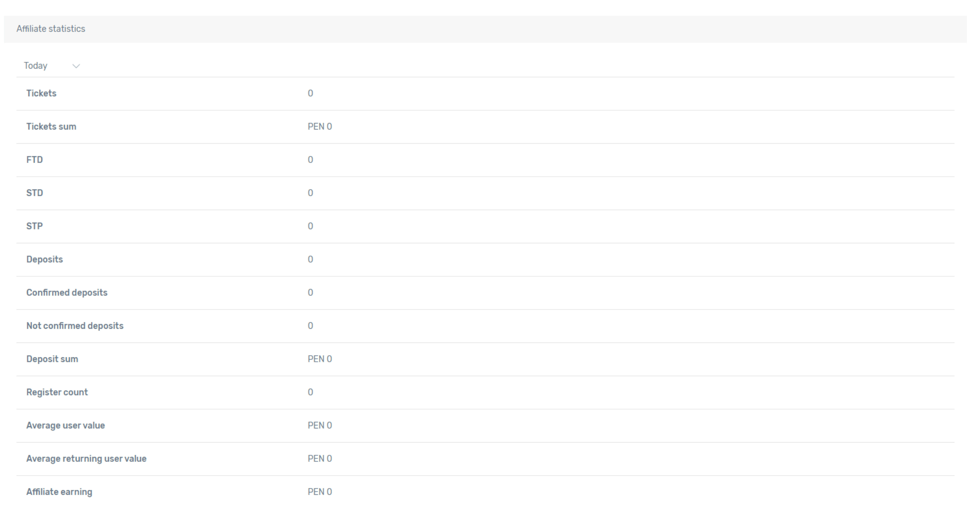Select the STP row label

point(34,226)
